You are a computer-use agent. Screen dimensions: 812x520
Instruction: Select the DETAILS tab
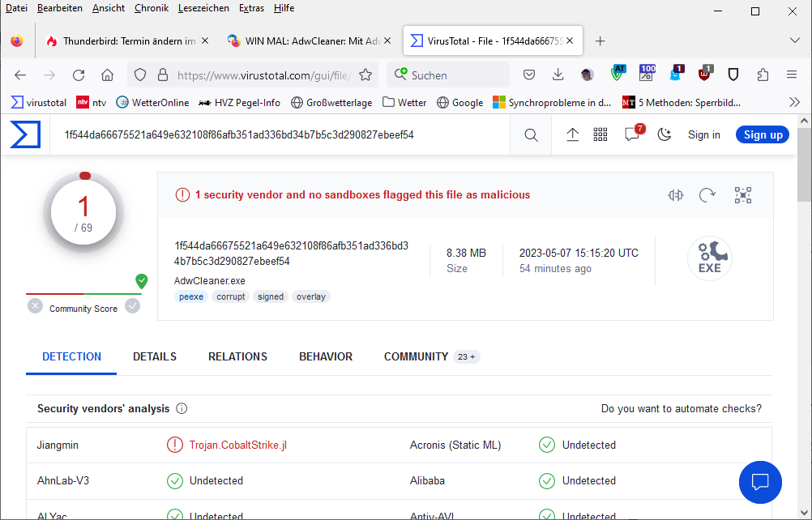click(154, 357)
